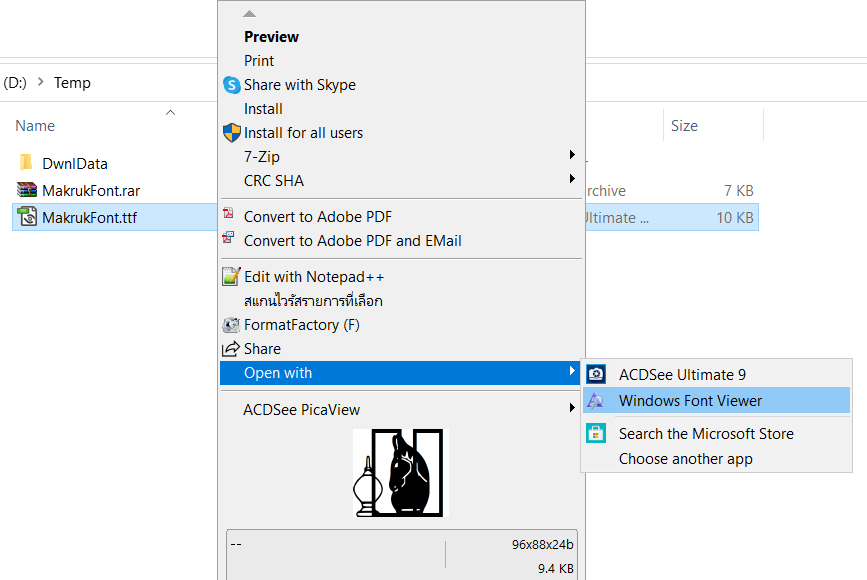The width and height of the screenshot is (867, 580).
Task: Click the Notepad++ icon in the context menu
Action: point(232,276)
